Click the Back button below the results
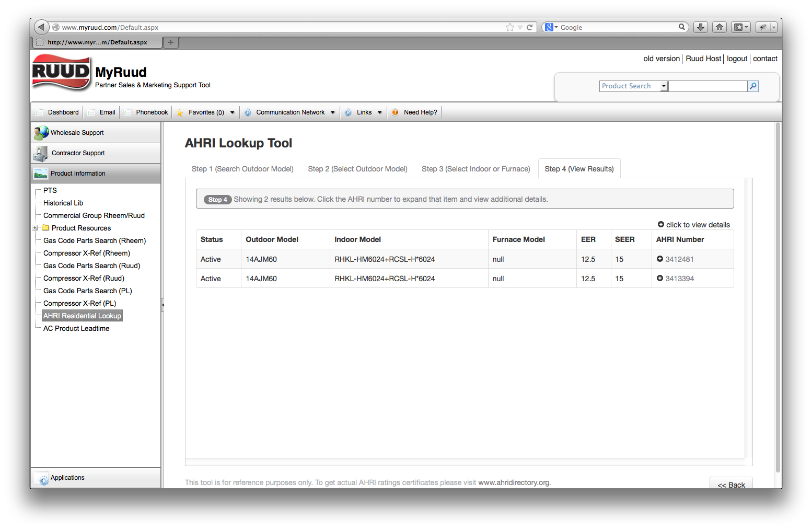This screenshot has height=530, width=812. coord(731,485)
